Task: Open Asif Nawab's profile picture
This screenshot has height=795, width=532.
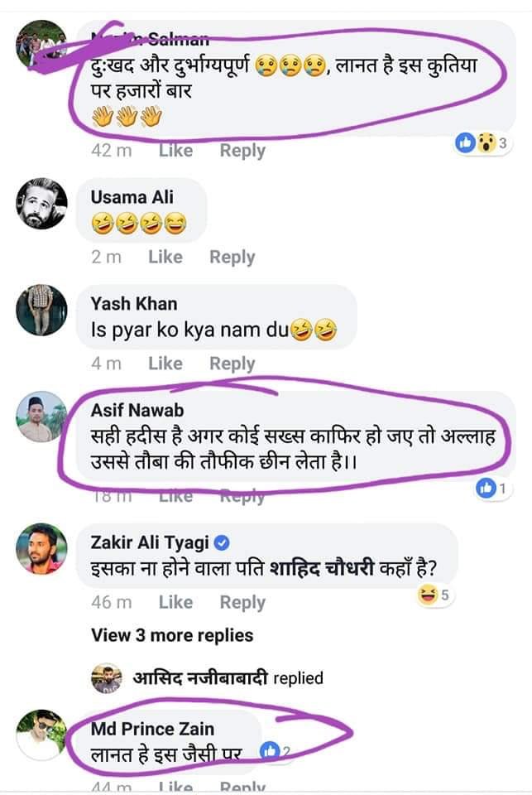Action: pos(41,417)
